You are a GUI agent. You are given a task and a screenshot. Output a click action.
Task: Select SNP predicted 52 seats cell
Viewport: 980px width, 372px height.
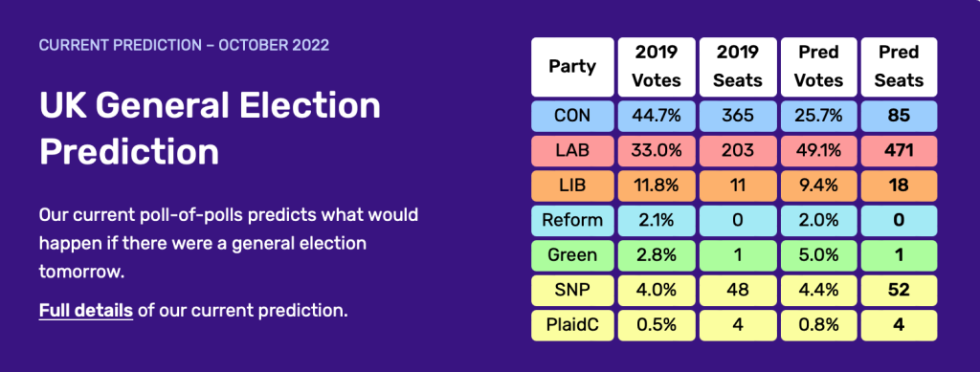(x=899, y=290)
